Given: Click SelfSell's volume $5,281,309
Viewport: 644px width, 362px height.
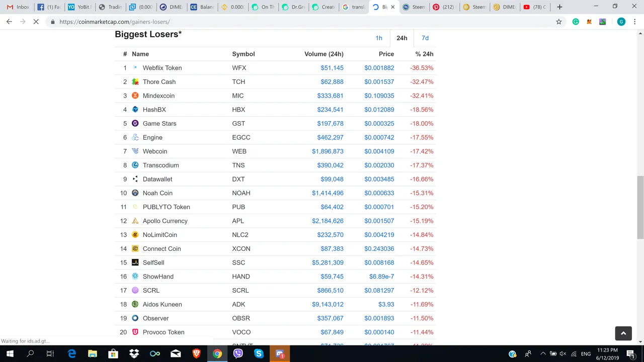Looking at the screenshot, I should coord(328,262).
